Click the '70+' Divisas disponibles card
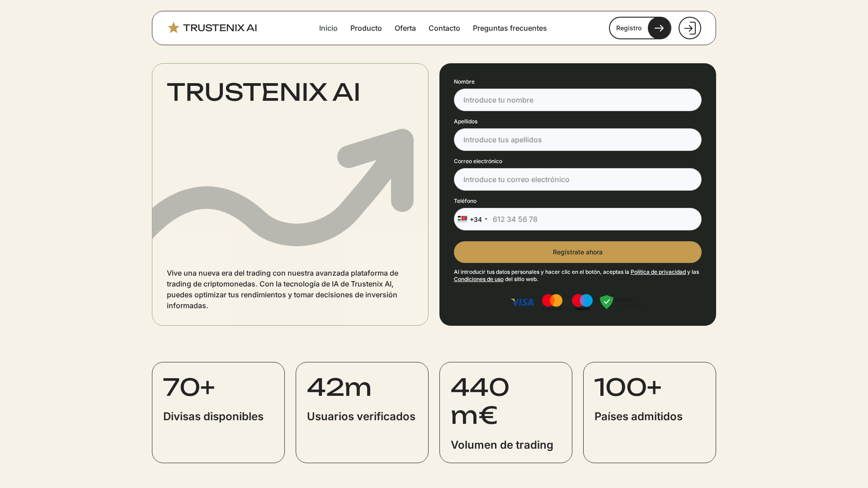This screenshot has width=868, height=488. [218, 413]
